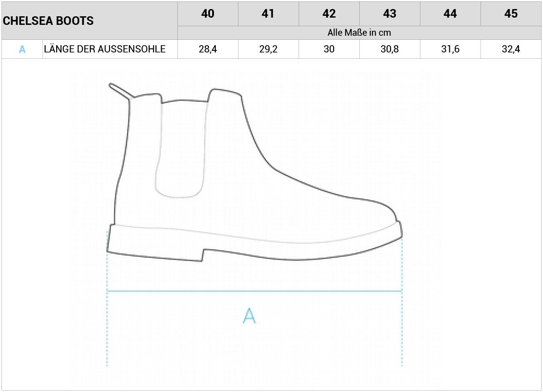Screen dimensions: 543x392
Task: Click the 30 measurement cell
Action: coord(329,49)
